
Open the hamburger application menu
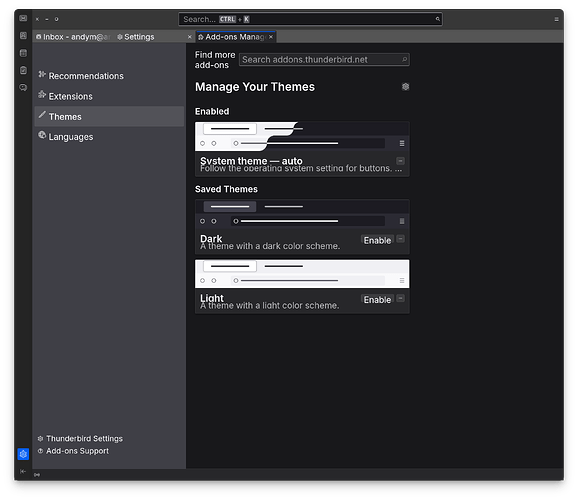[x=556, y=19]
